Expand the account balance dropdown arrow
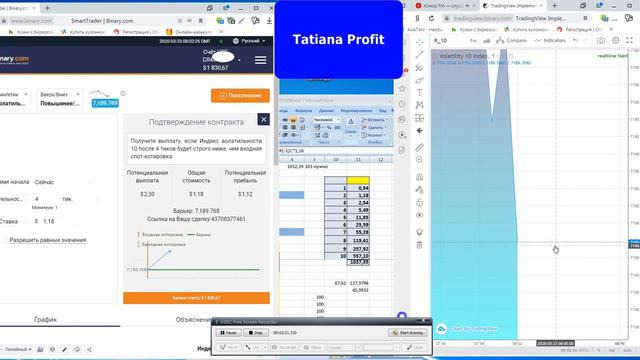 [239, 60]
